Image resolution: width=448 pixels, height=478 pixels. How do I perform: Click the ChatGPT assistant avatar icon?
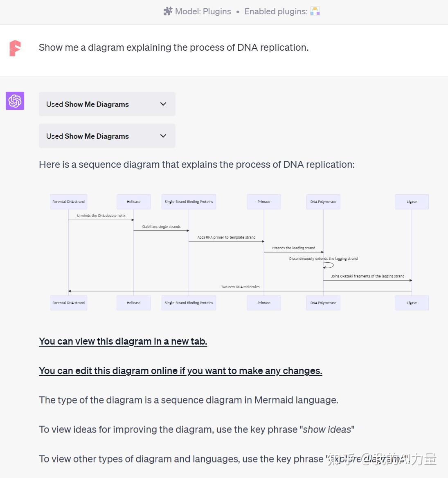[x=15, y=101]
